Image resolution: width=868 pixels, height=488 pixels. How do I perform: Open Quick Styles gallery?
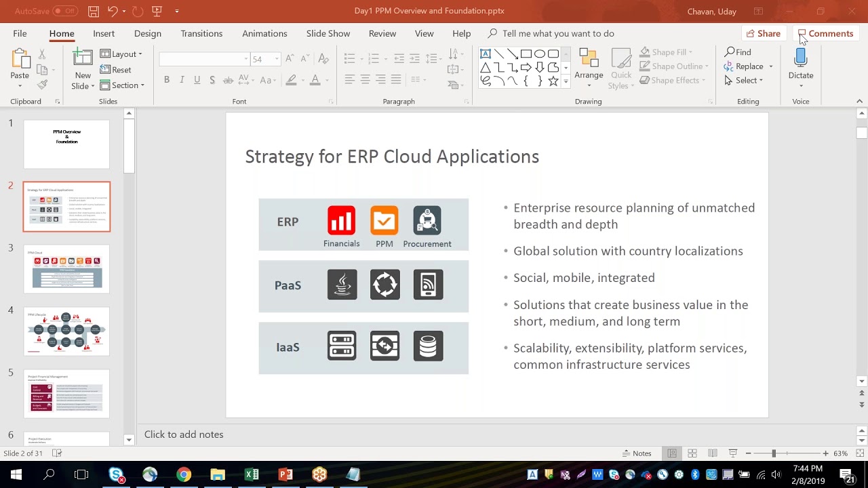[x=621, y=70]
